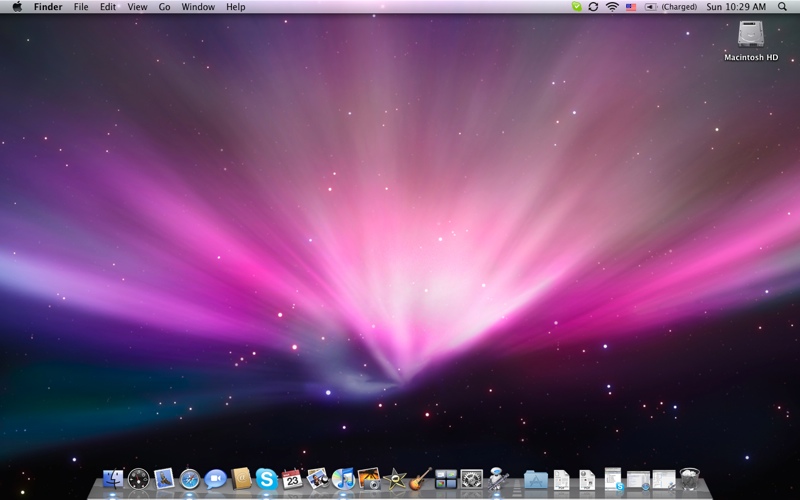Open the File menu
The width and height of the screenshot is (800, 500).
coord(81,7)
